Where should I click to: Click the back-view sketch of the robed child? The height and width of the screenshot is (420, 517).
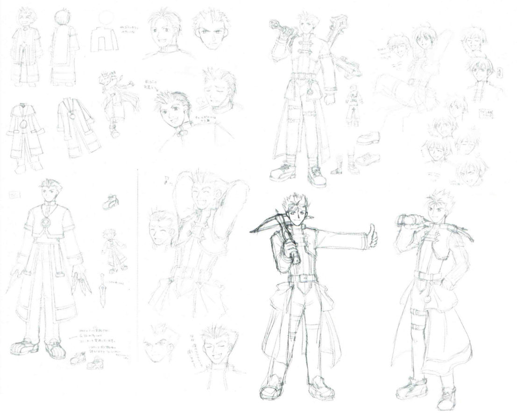(x=64, y=48)
